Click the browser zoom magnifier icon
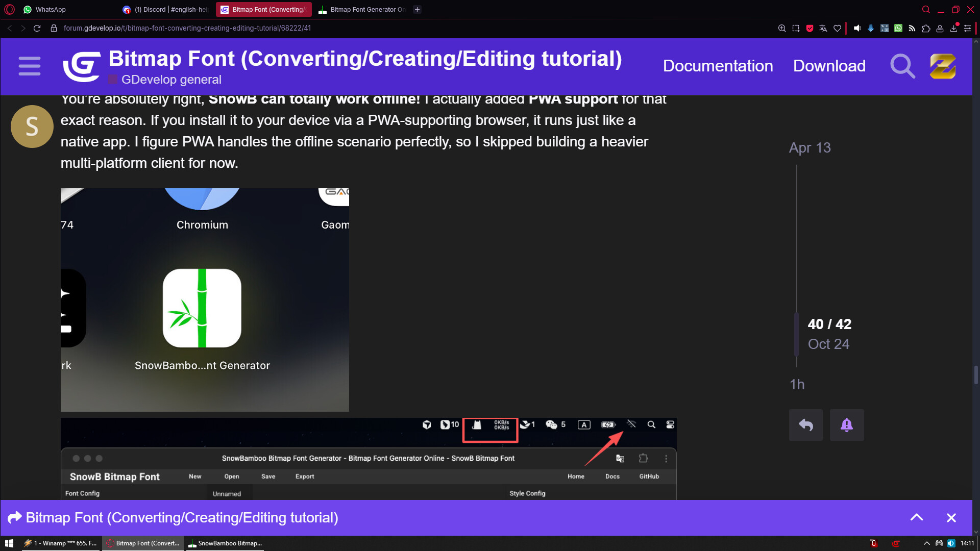Screen dimensions: 980x551 pos(781,29)
